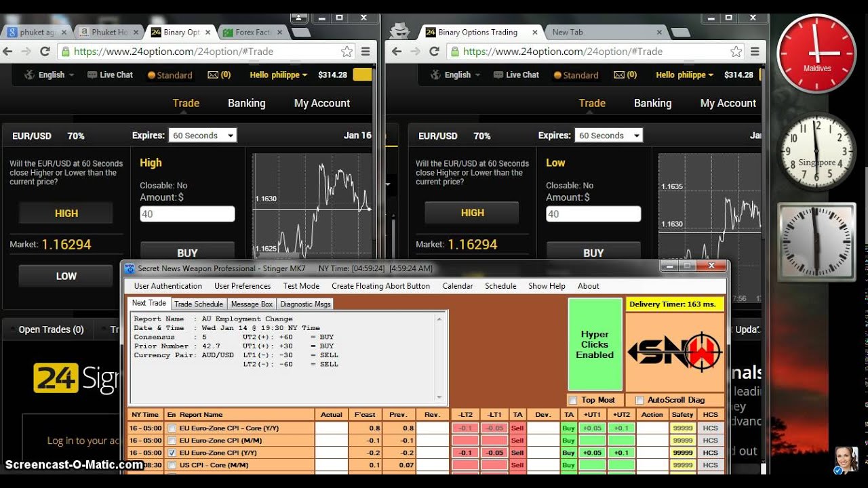
Task: Click Test Mode menu item
Action: pos(301,286)
